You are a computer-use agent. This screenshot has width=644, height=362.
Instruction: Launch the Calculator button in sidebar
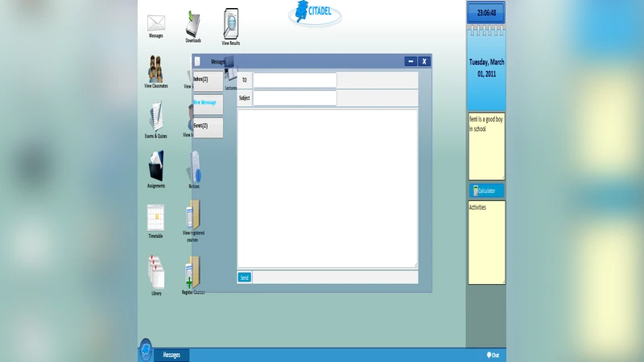[x=487, y=191]
